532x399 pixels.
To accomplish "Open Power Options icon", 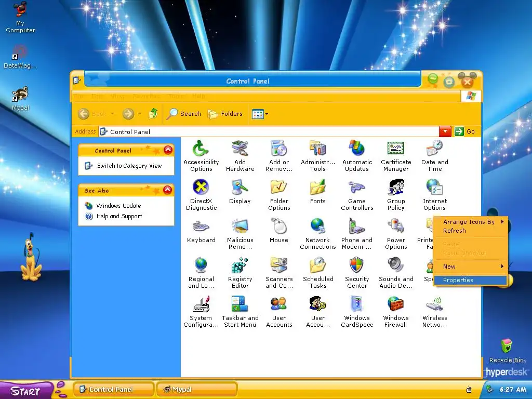I will coord(396,227).
